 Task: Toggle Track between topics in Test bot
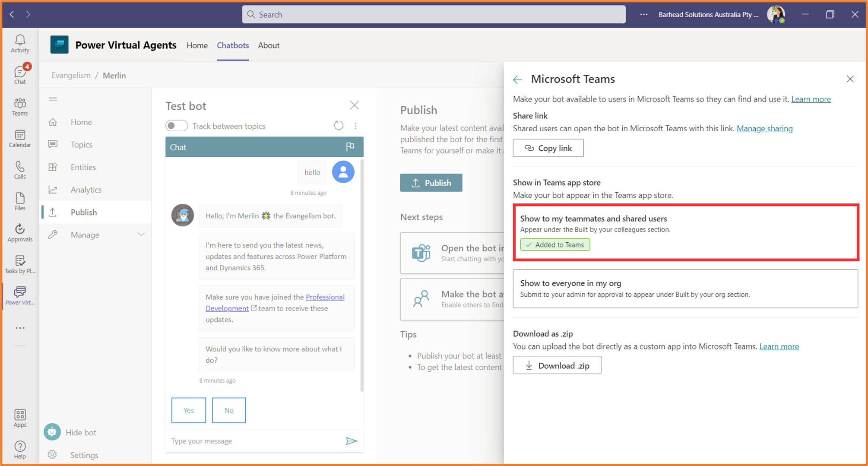(176, 125)
